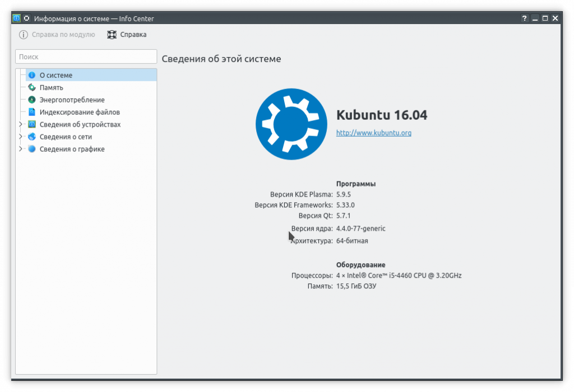
Task: Expand the Сведения о графике tree node
Action: pyautogui.click(x=21, y=149)
